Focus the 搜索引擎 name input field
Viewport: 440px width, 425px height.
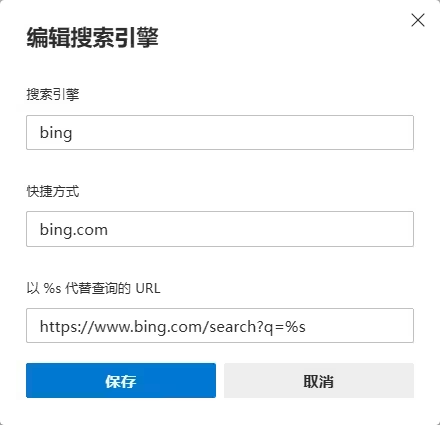[220, 132]
